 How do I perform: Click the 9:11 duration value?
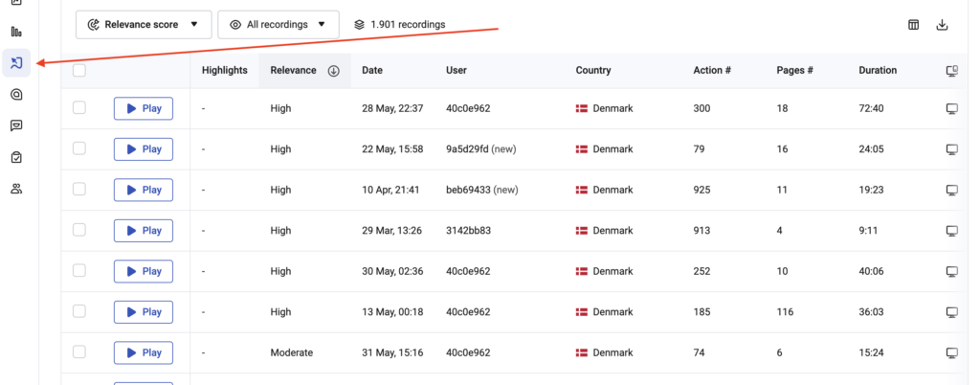pyautogui.click(x=868, y=231)
